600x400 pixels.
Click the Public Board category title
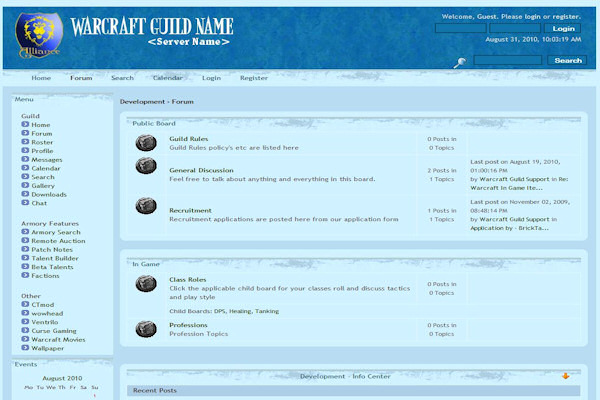pyautogui.click(x=154, y=123)
